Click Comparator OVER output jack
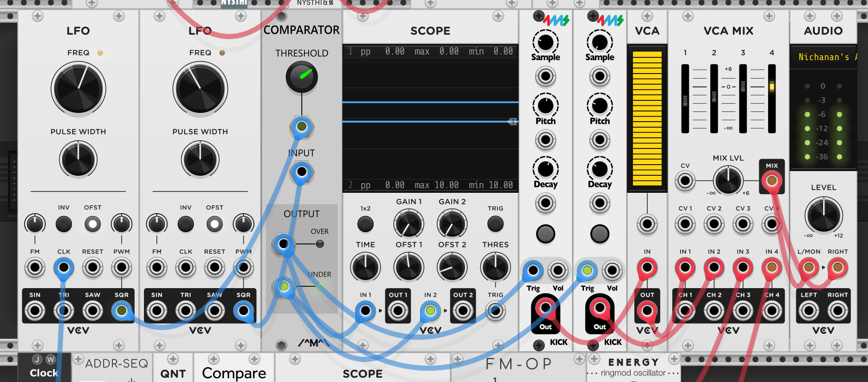Image resolution: width=868 pixels, height=382 pixels. 284,244
